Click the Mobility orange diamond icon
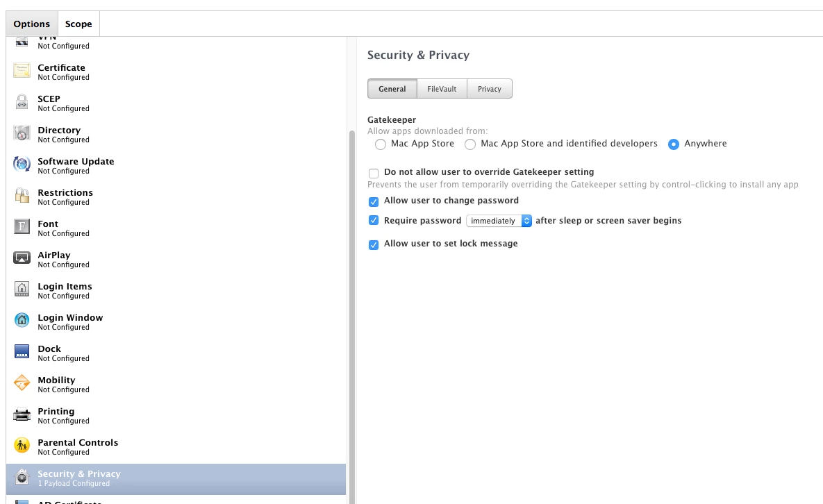Image resolution: width=823 pixels, height=504 pixels. pos(22,383)
